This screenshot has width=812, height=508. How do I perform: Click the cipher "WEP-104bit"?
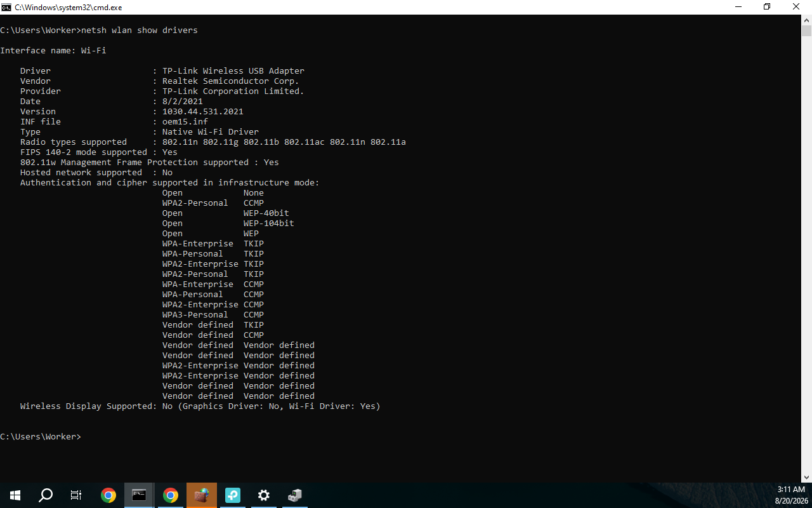269,224
